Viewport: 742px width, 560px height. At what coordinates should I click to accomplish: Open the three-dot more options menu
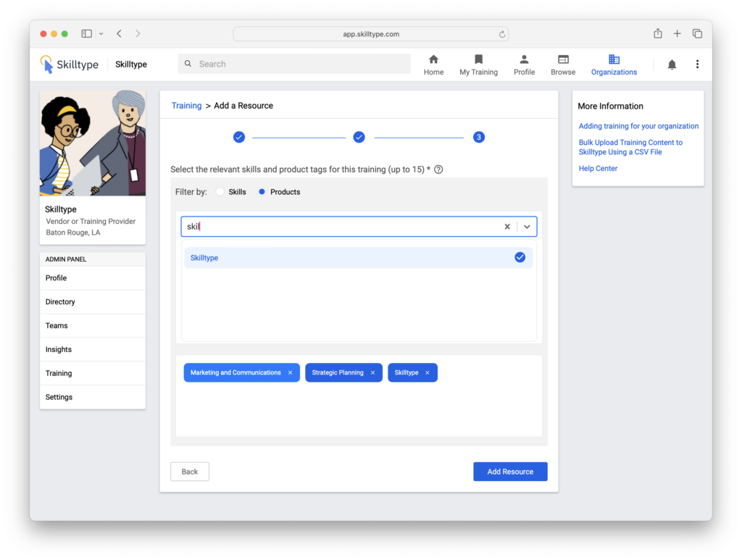(x=697, y=64)
